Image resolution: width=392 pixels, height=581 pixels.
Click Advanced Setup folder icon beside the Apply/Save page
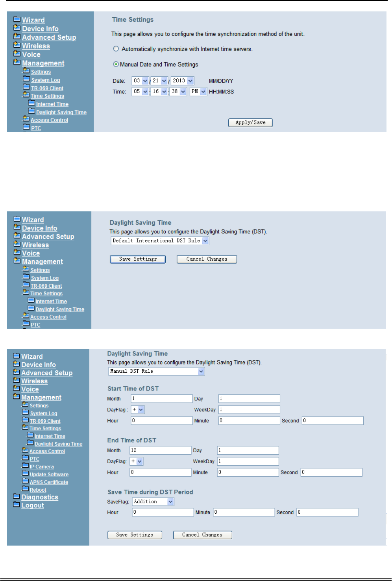17,36
